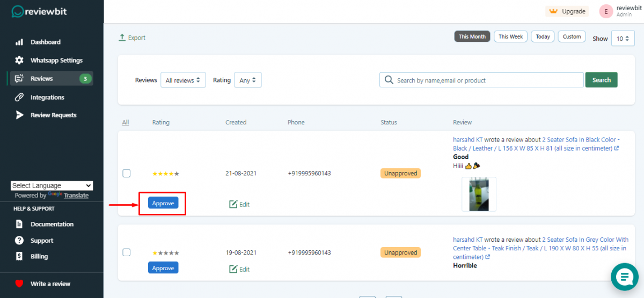Click reviewer name harsahd KT on Good review

(x=468, y=139)
